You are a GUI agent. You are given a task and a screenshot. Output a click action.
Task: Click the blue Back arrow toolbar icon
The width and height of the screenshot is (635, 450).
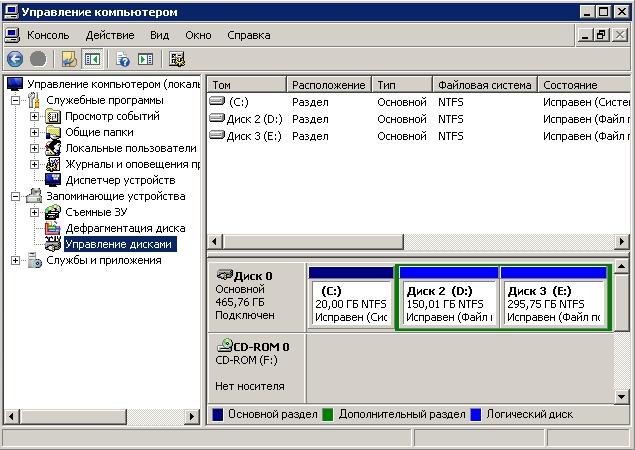click(15, 59)
